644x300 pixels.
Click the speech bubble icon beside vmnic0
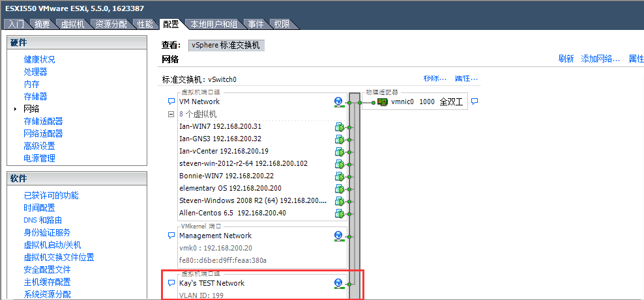pyautogui.click(x=475, y=102)
